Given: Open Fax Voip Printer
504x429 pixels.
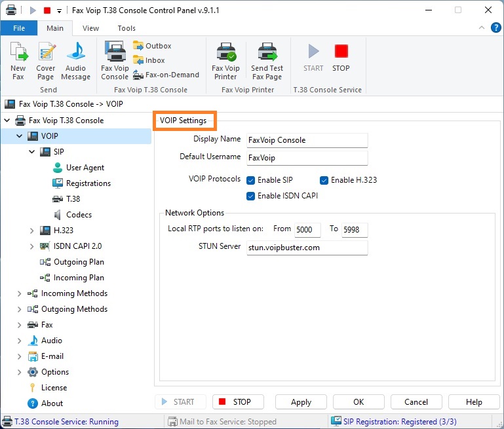Looking at the screenshot, I should tap(225, 61).
